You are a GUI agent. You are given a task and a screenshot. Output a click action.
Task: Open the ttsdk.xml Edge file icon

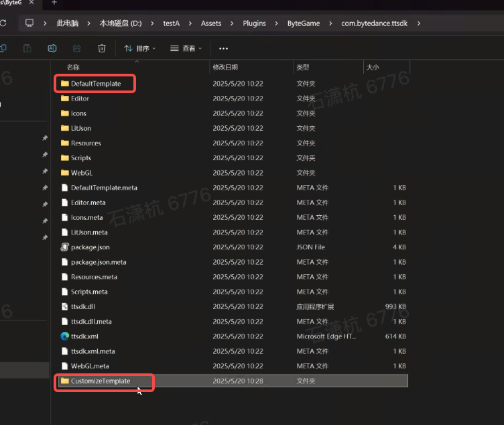(x=65, y=337)
